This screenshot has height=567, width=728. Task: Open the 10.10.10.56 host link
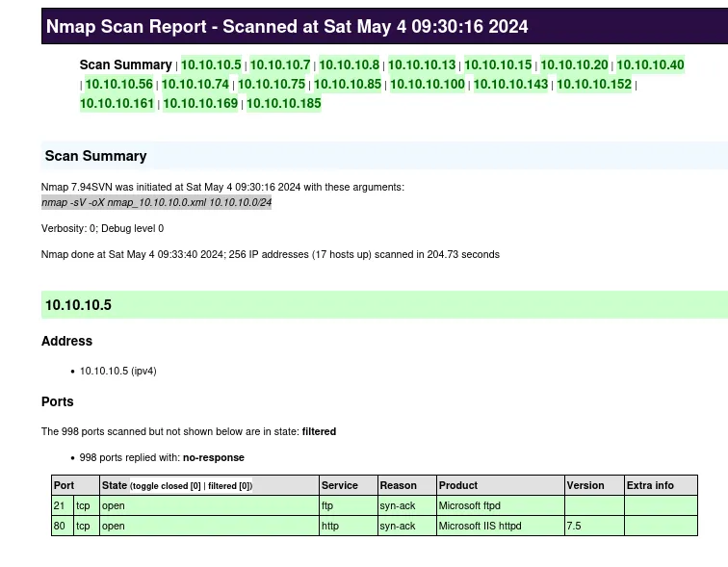[118, 85]
